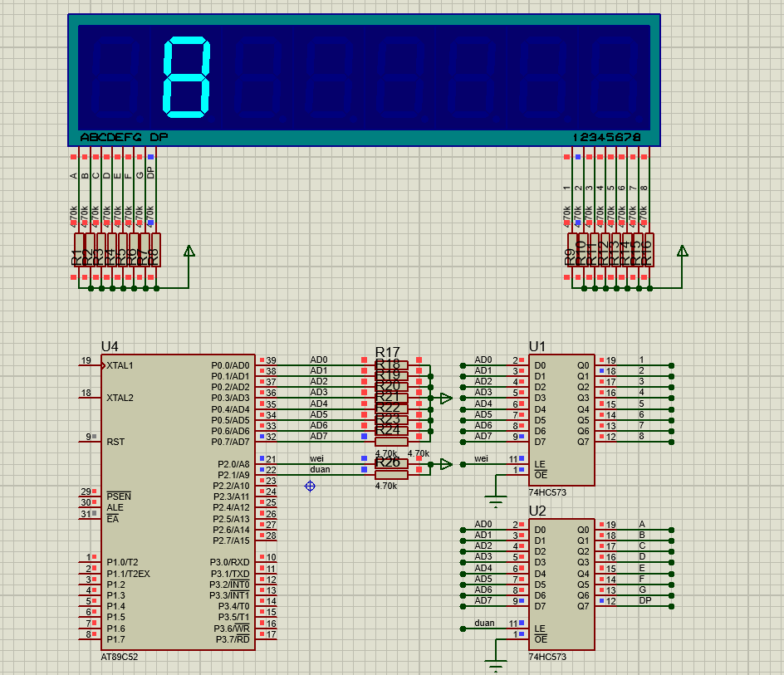Click the wei net label at U4 pin 21

317,458
